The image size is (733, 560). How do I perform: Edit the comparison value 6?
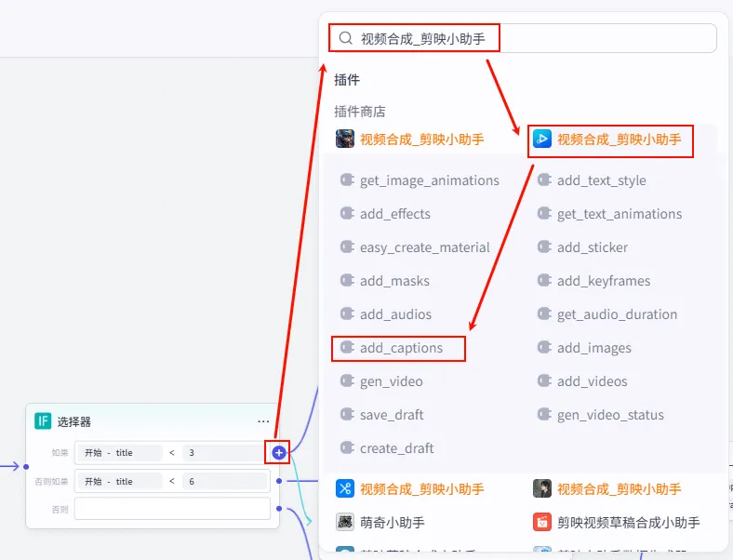224,482
